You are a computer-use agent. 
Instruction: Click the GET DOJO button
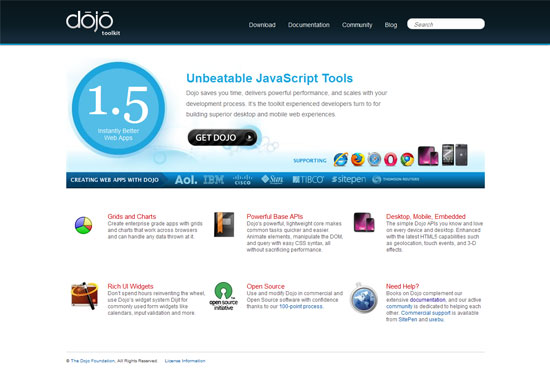pyautogui.click(x=222, y=137)
